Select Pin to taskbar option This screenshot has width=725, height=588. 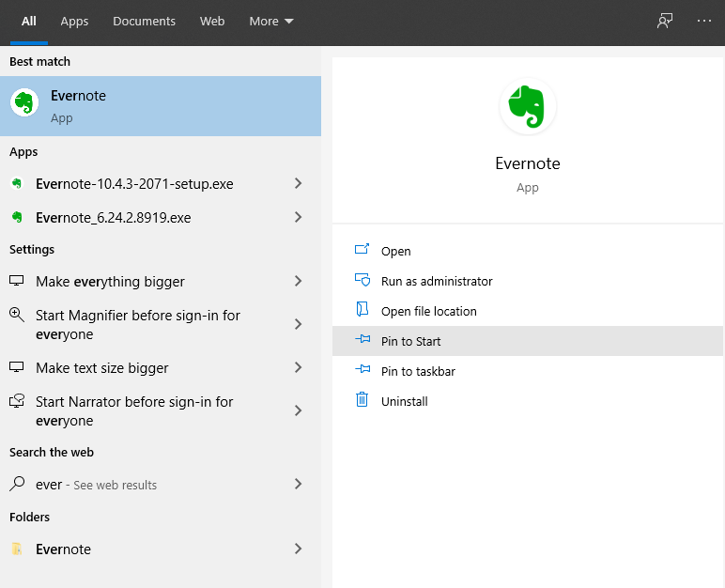pos(418,371)
